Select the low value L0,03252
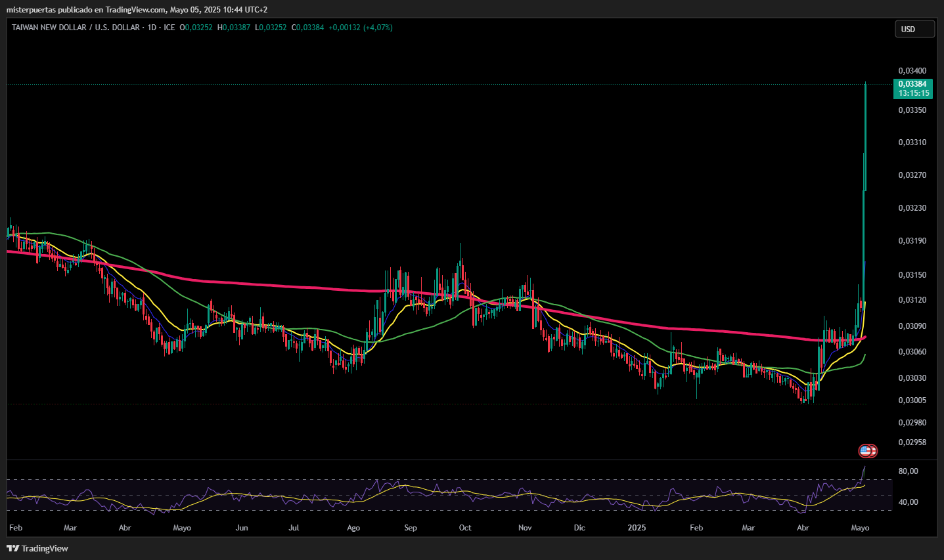Screen dimensions: 944x560 coord(271,28)
